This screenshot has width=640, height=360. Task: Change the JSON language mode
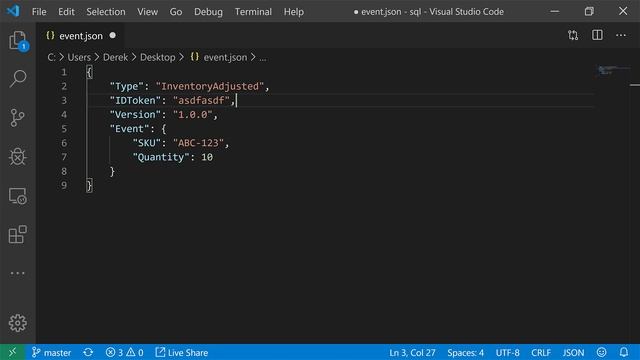pos(573,352)
